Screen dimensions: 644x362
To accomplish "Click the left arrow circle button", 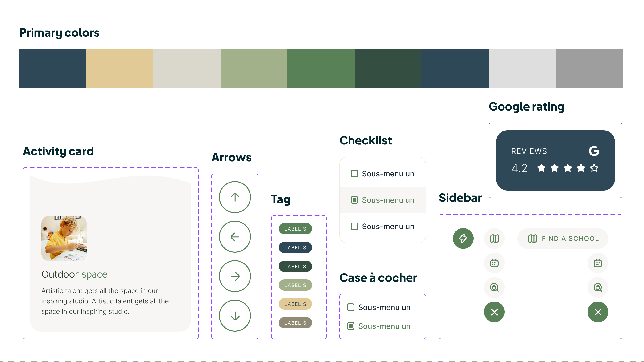I will [235, 237].
